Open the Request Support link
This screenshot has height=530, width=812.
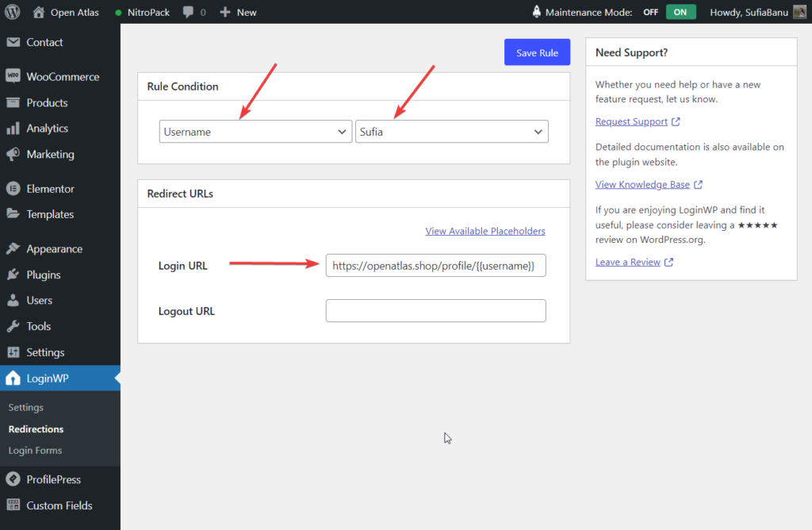point(631,121)
